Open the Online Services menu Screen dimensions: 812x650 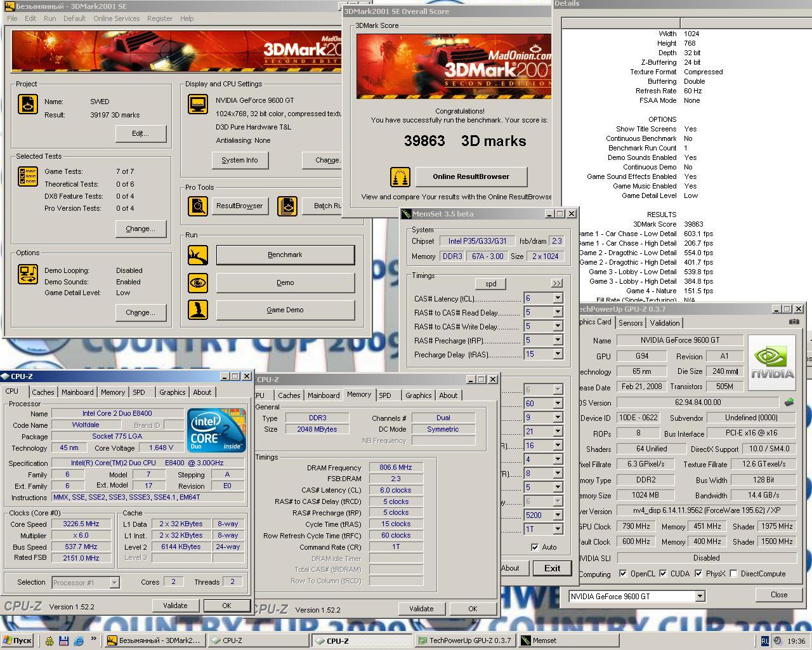116,18
